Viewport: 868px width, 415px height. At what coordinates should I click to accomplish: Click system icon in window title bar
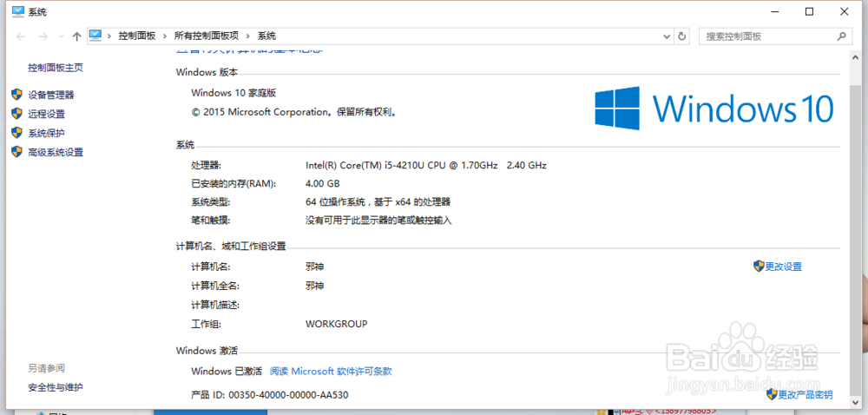coord(17,11)
